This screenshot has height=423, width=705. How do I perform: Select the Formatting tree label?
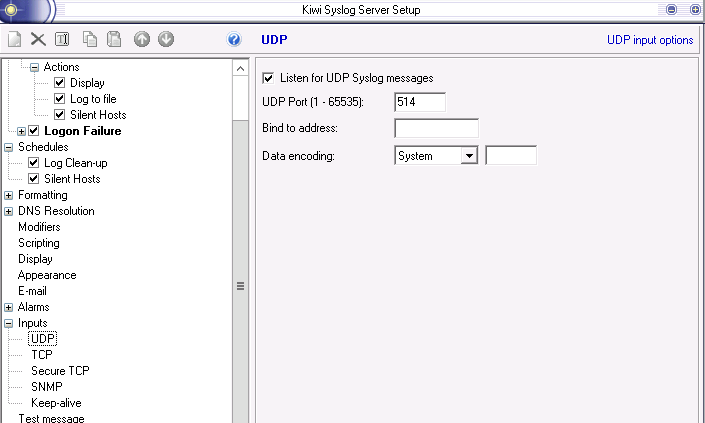pyautogui.click(x=43, y=195)
